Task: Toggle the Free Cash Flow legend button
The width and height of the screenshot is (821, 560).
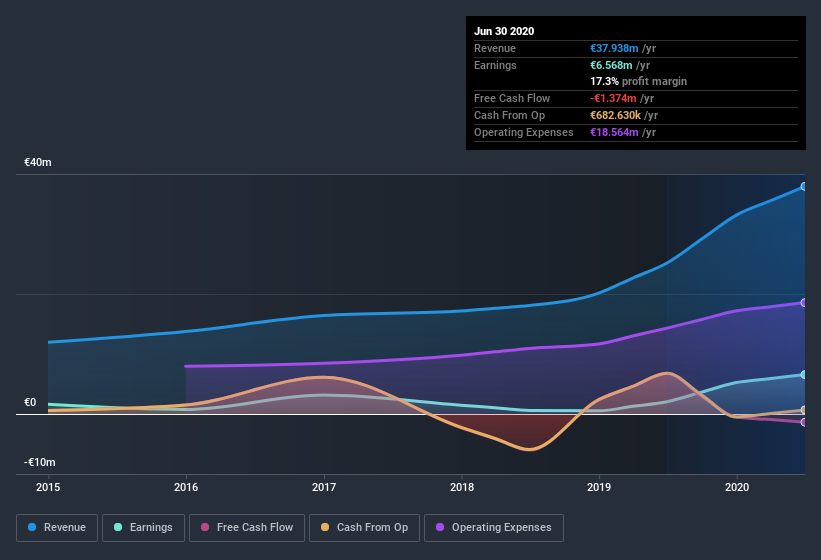Action: (x=247, y=528)
